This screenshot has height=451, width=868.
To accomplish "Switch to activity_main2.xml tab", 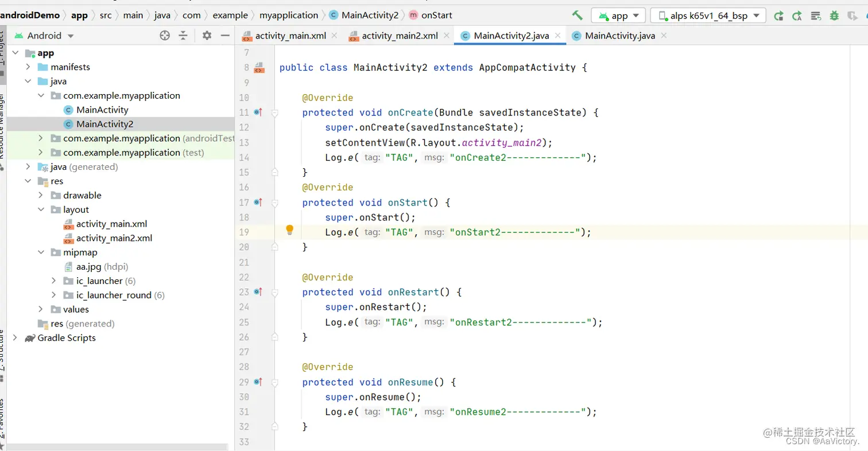I will (x=400, y=36).
